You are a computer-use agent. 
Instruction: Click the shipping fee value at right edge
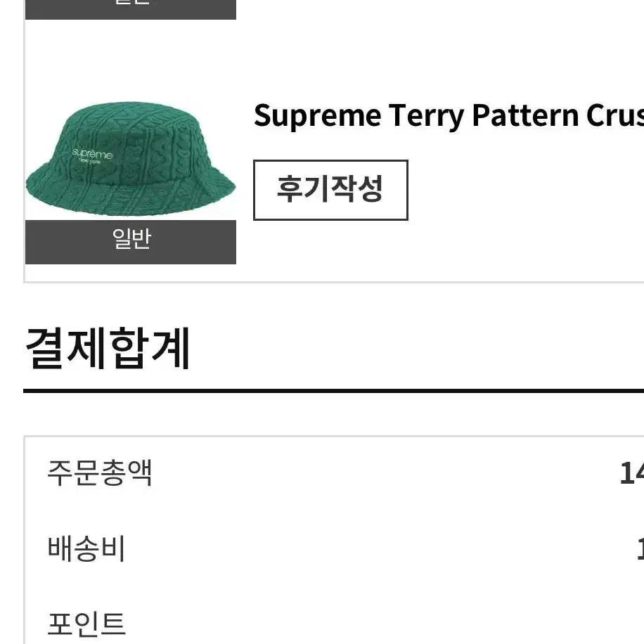pos(640,548)
